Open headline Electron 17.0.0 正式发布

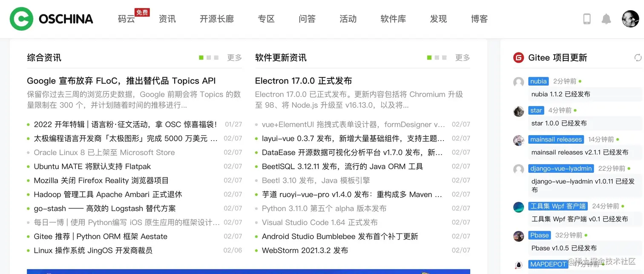point(304,81)
